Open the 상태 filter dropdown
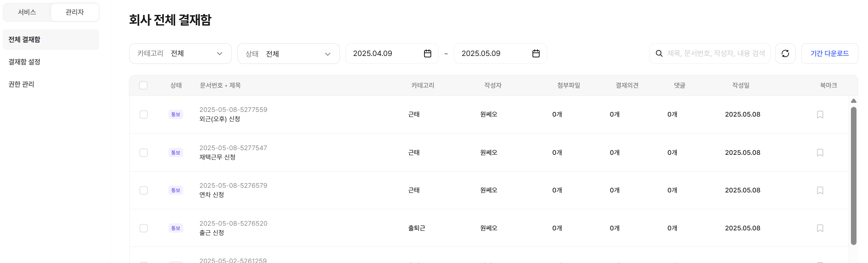 (288, 53)
